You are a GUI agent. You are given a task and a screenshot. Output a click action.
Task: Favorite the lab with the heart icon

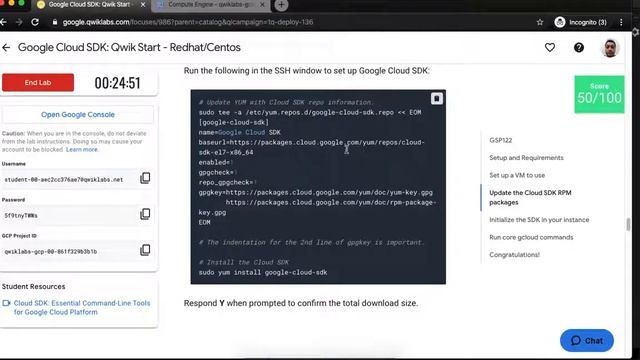pyautogui.click(x=550, y=47)
